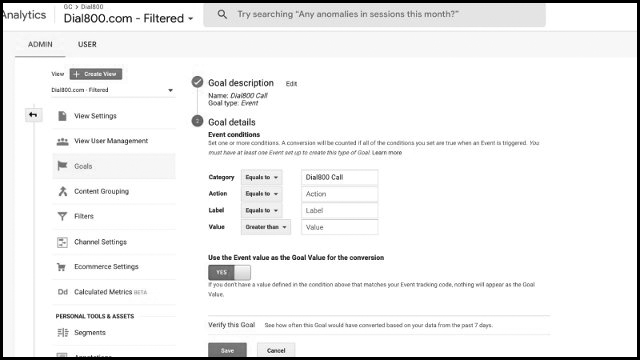This screenshot has width=640, height=360.
Task: Click the back arrow icon in sidebar
Action: pos(33,115)
